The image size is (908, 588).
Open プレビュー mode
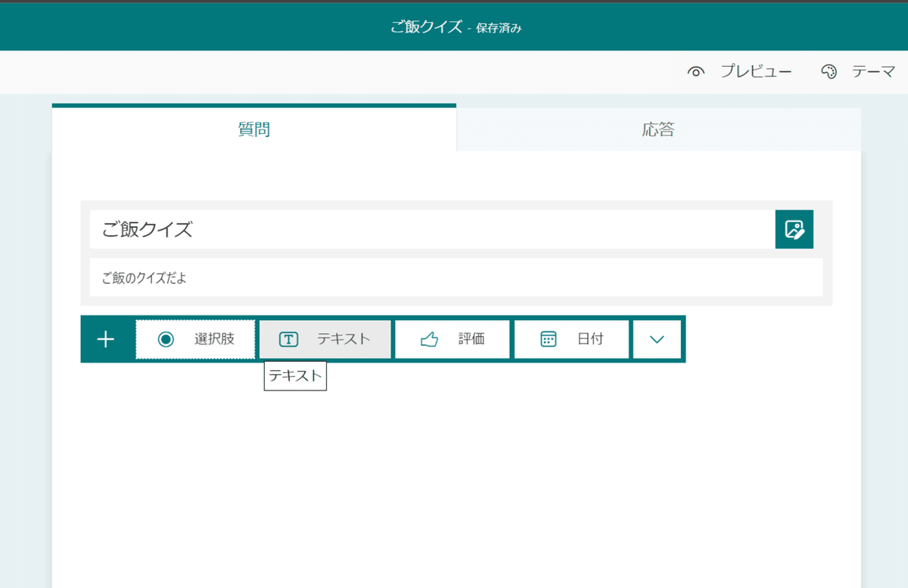[757, 71]
